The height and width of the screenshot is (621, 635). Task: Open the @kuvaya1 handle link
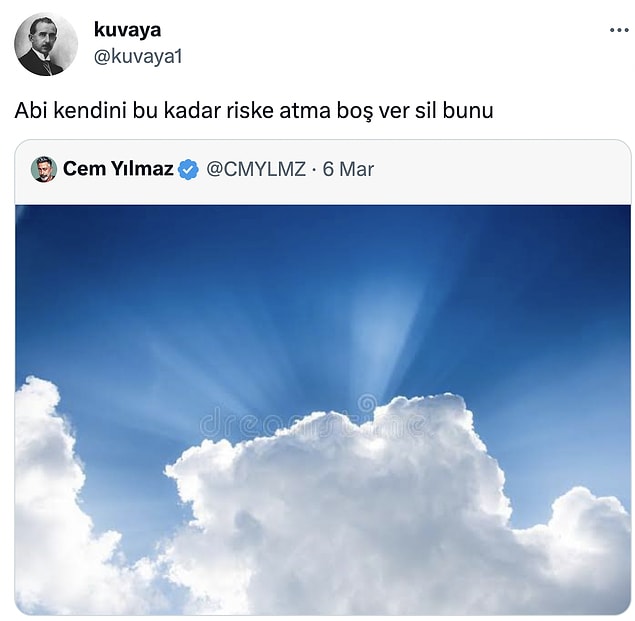pyautogui.click(x=138, y=57)
